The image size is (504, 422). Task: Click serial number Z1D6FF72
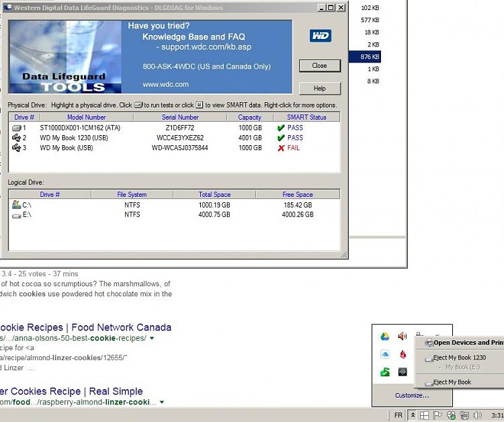click(x=180, y=128)
